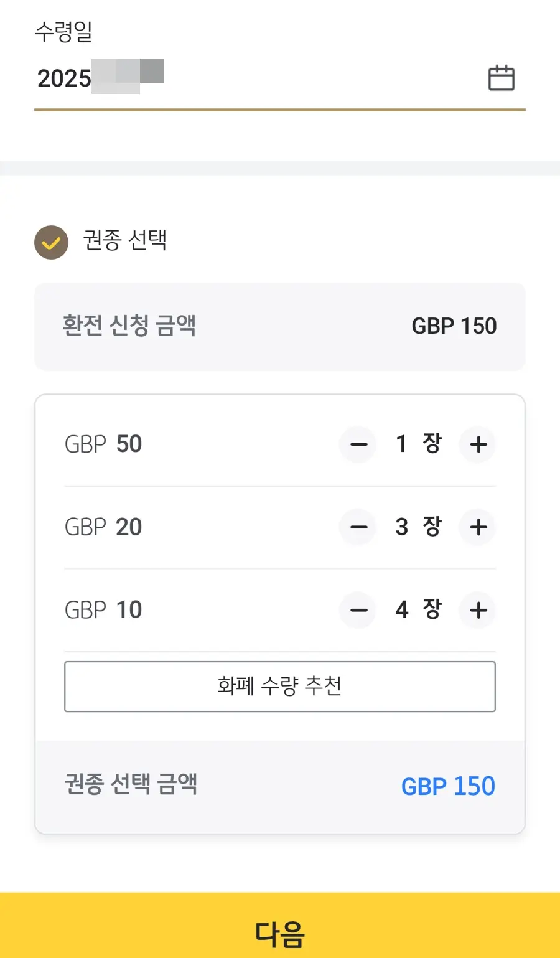
Task: Reduce GBP 10 notes with minus icon
Action: [358, 610]
